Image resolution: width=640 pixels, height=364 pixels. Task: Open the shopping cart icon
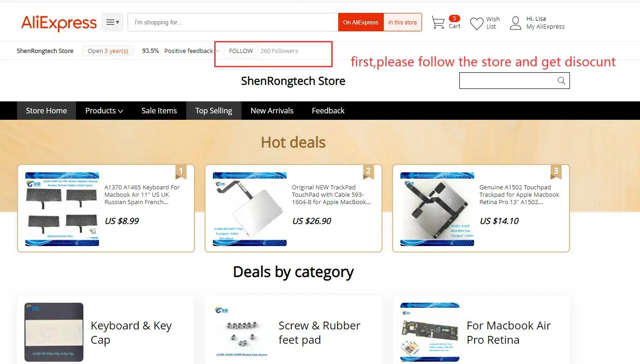pos(438,23)
